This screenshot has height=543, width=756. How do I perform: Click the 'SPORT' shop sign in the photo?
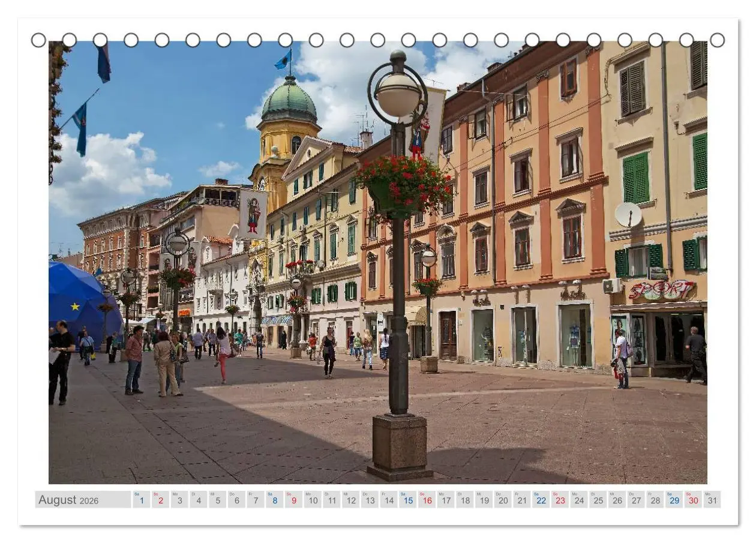click(x=662, y=290)
